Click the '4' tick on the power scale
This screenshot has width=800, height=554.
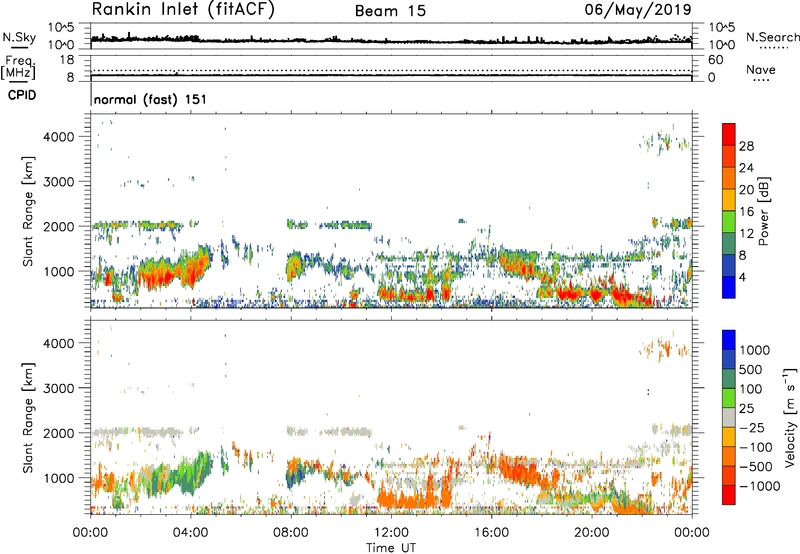pos(743,277)
